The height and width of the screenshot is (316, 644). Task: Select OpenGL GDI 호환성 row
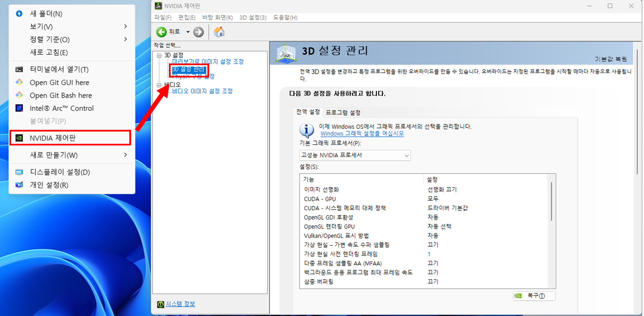[x=423, y=217]
